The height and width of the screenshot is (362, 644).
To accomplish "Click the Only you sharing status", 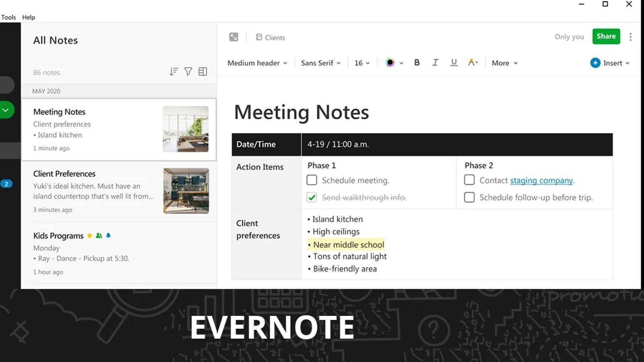I will [569, 37].
